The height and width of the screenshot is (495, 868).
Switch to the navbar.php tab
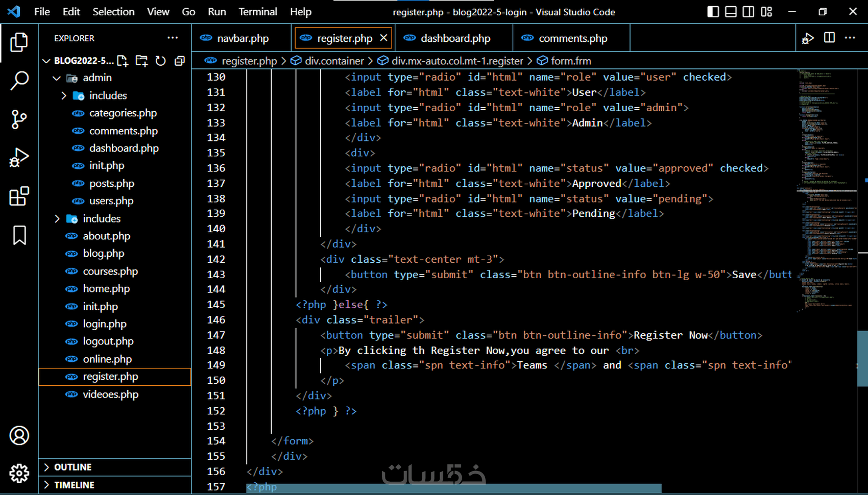tap(243, 38)
